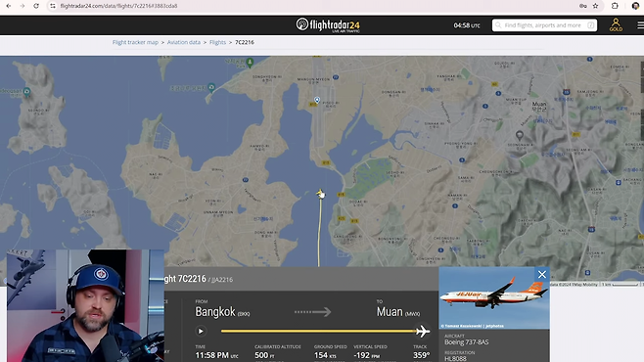Open the GOLD account icon
This screenshot has width=644, height=362.
(616, 24)
